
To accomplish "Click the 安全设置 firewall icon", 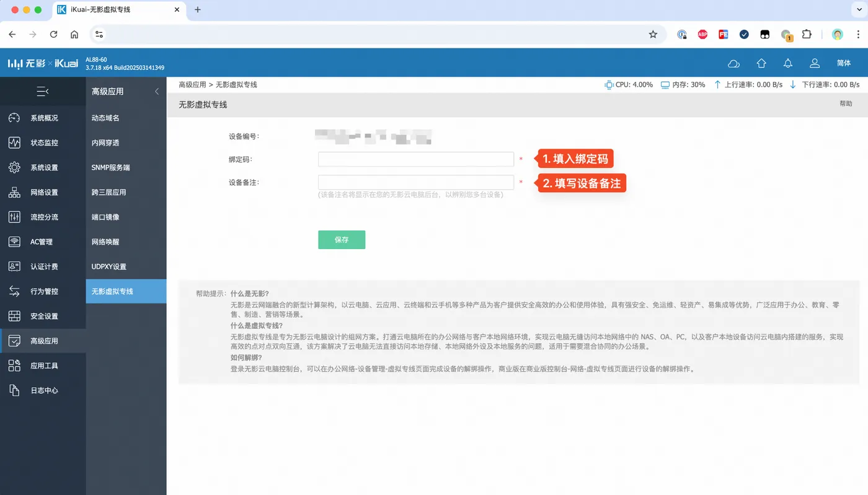I will pyautogui.click(x=14, y=316).
